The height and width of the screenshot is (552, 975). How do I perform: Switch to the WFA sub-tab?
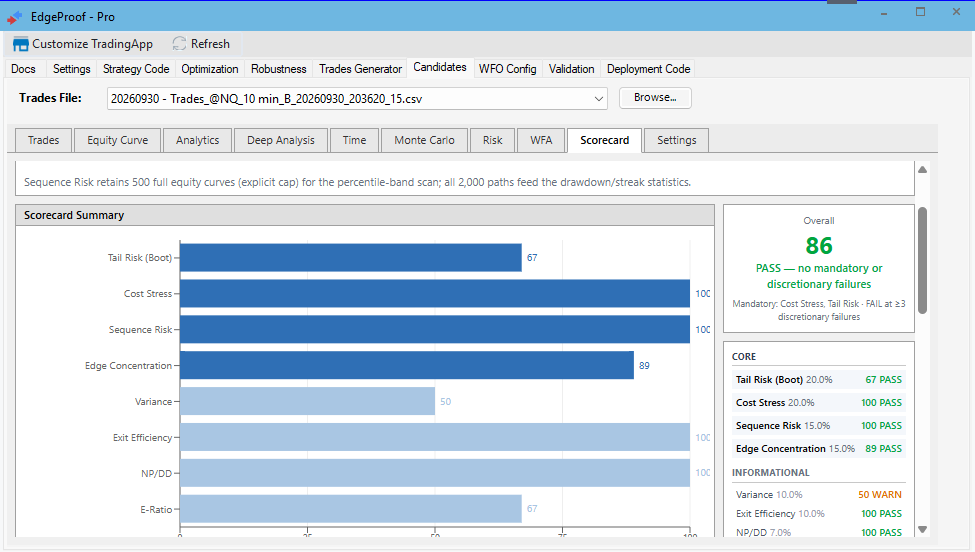coord(541,140)
